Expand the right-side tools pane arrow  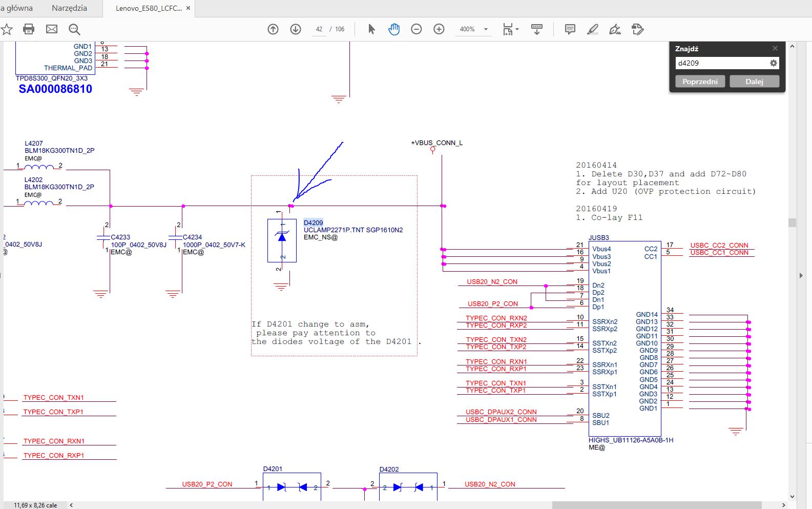point(801,275)
